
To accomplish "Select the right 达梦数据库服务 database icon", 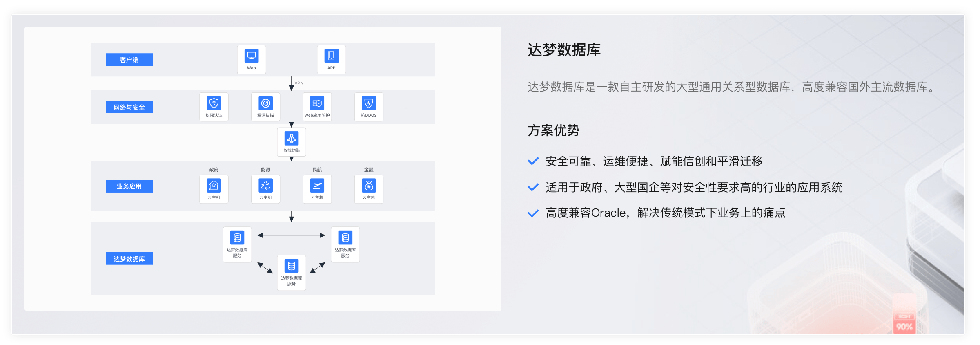I will pyautogui.click(x=345, y=237).
